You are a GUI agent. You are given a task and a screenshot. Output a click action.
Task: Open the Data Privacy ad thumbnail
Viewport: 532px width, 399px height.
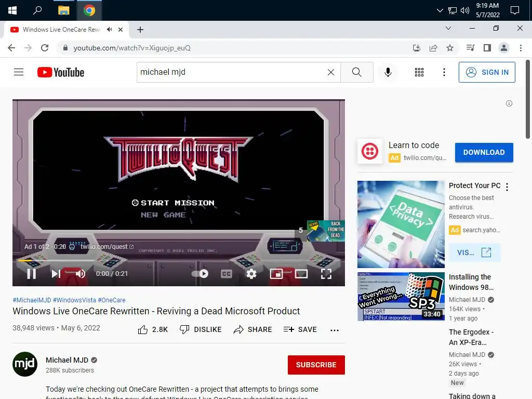tap(401, 224)
